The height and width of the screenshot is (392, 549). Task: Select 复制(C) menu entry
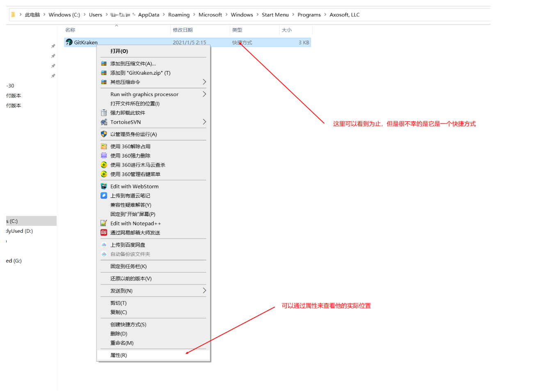[153, 312]
